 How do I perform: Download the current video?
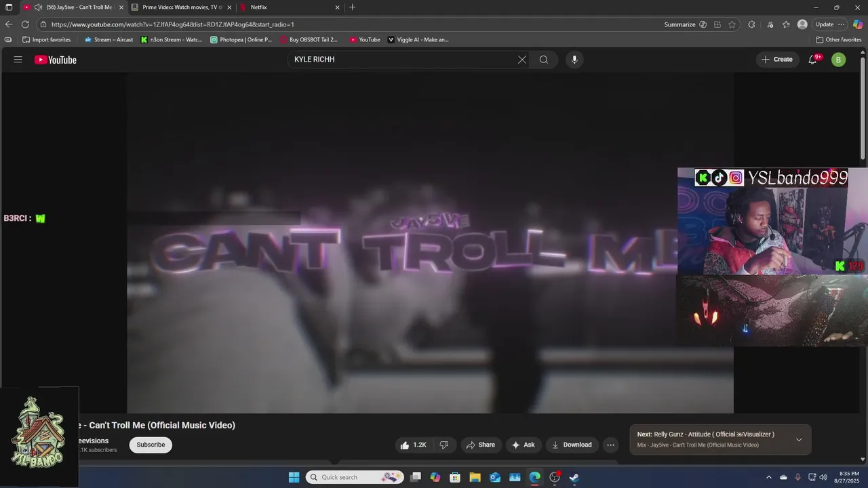coord(572,445)
